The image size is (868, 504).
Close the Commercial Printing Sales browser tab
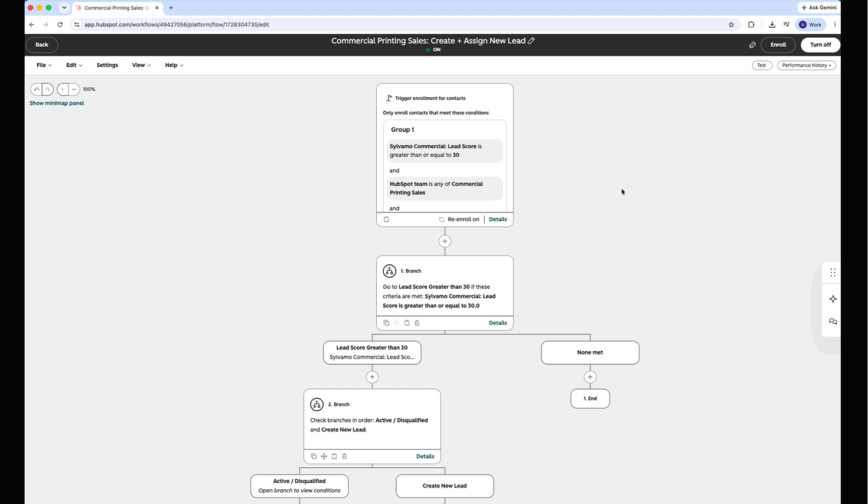[156, 8]
